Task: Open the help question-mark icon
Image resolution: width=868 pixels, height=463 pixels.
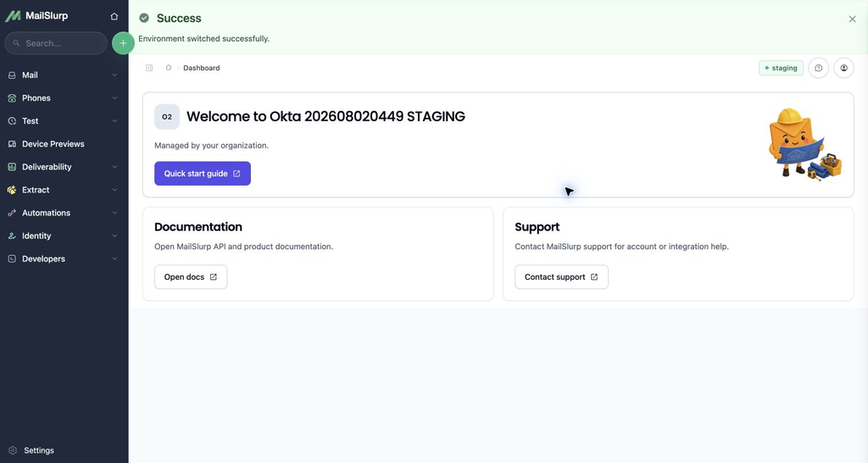Action: pyautogui.click(x=818, y=68)
